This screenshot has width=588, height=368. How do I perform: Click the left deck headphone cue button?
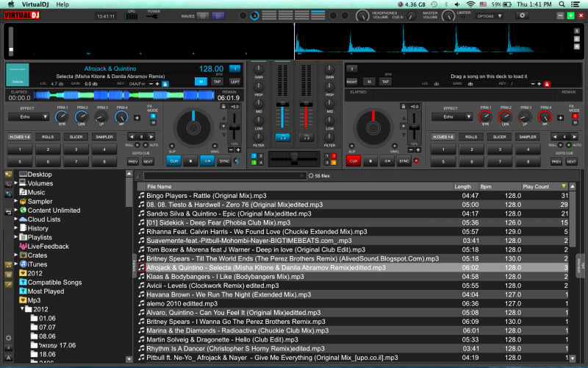coord(282,138)
